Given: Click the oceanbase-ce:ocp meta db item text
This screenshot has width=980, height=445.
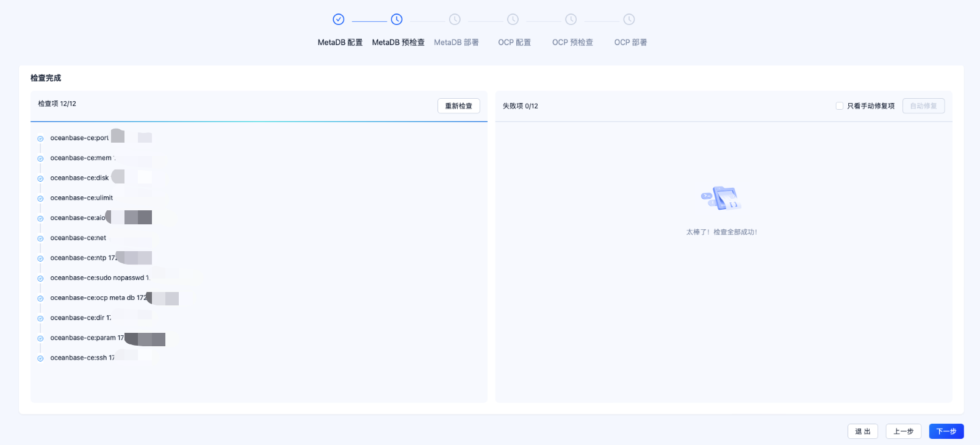Looking at the screenshot, I should click(x=98, y=298).
